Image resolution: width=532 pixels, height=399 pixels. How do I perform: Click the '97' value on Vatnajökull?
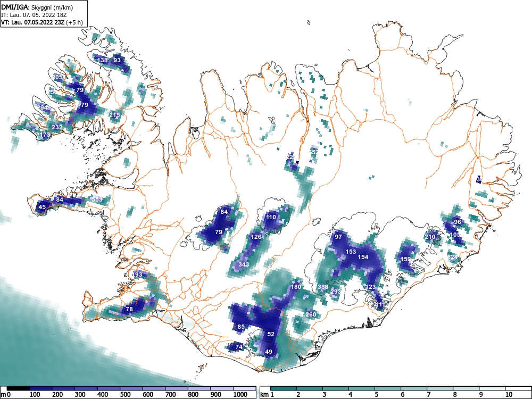tap(338, 237)
